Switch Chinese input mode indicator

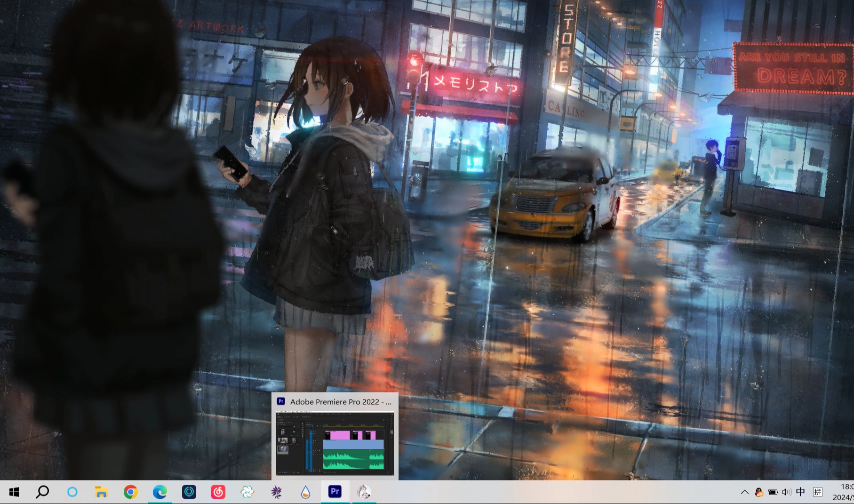[800, 492]
